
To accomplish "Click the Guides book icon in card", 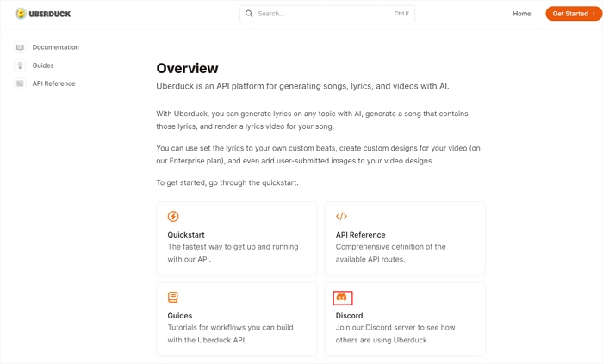I will click(173, 298).
